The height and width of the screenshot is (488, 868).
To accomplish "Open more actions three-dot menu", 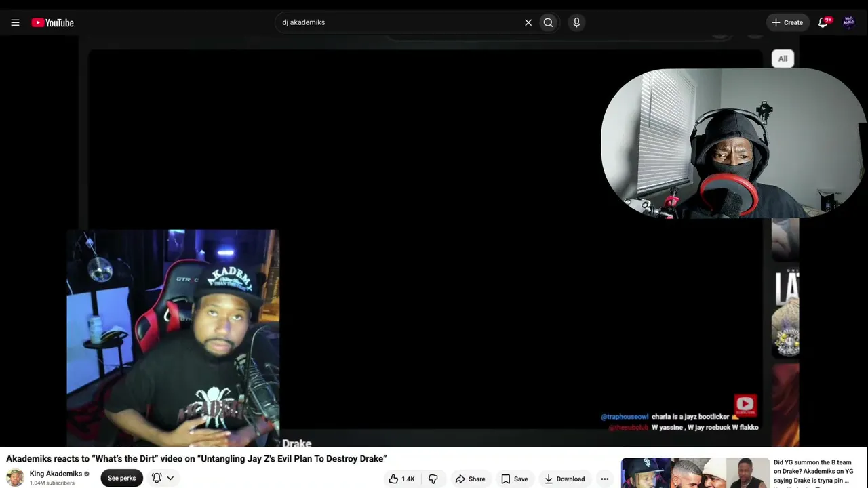I will (604, 479).
